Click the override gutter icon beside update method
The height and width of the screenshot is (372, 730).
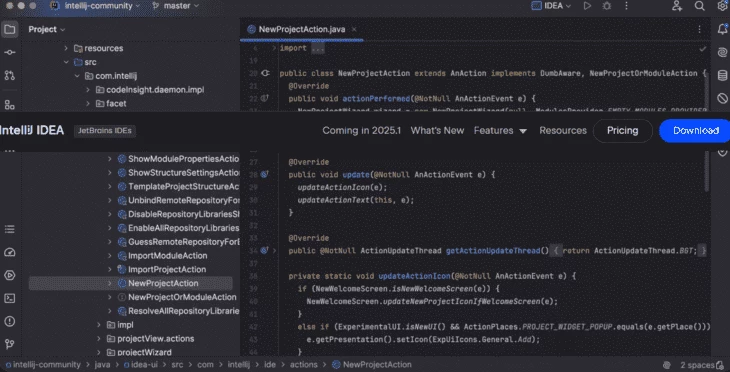click(265, 175)
